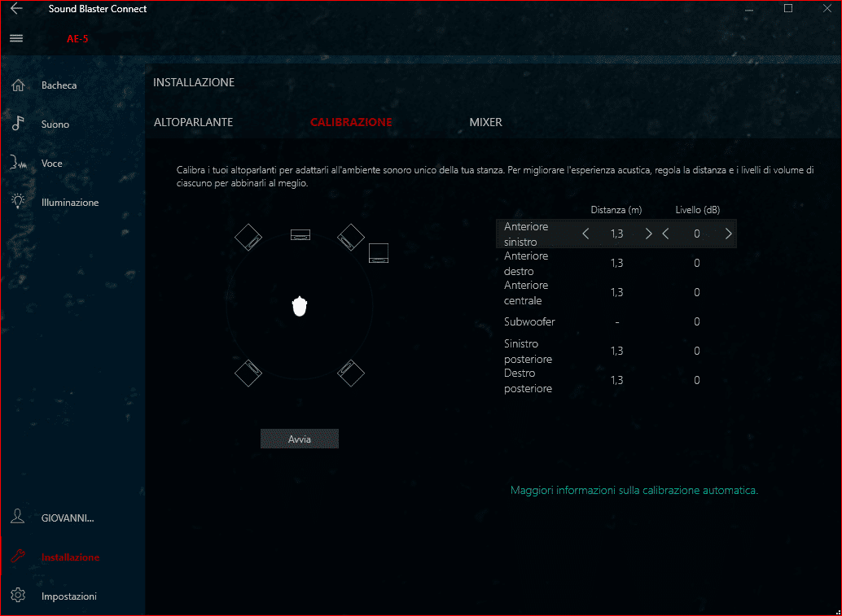Toggle the hamburger menu to collapse sidebar
This screenshot has width=842, height=616.
(x=16, y=38)
